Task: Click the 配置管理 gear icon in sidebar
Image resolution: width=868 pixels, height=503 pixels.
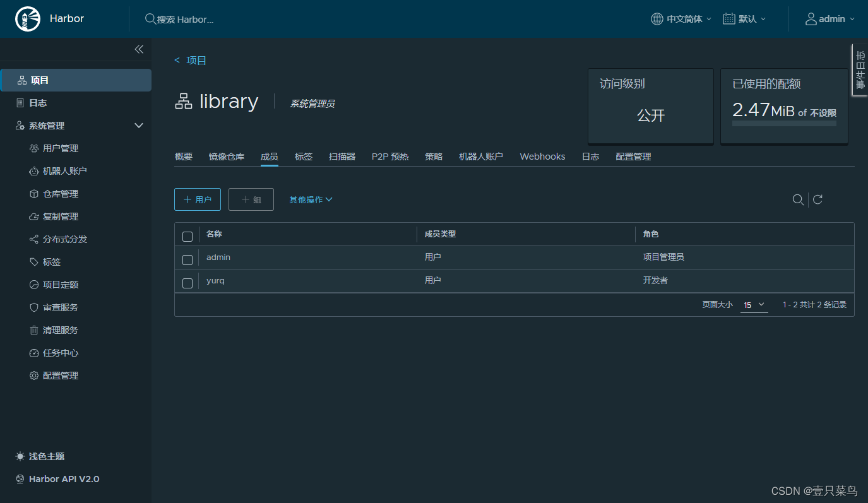Action: click(x=34, y=376)
